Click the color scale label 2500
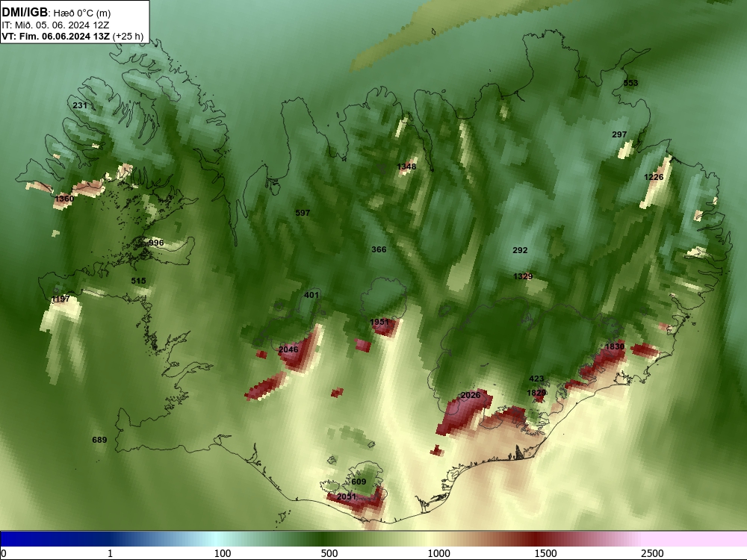This screenshot has height=560, width=747. [x=652, y=553]
